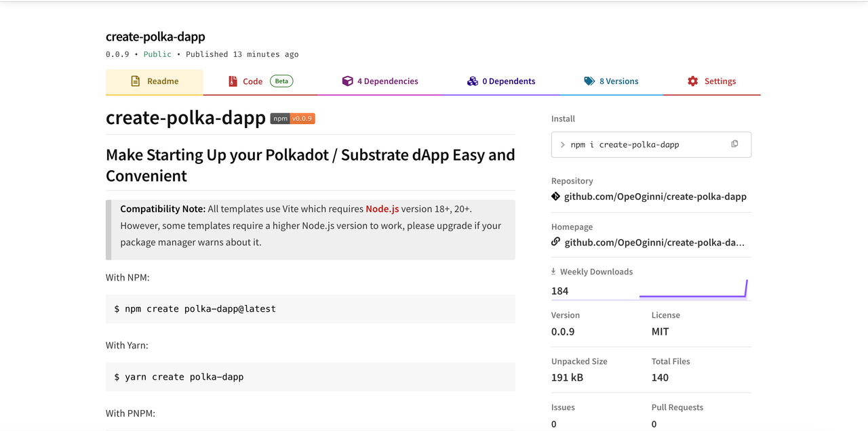Image resolution: width=868 pixels, height=431 pixels.
Task: Click the git repository diamond icon
Action: point(556,197)
